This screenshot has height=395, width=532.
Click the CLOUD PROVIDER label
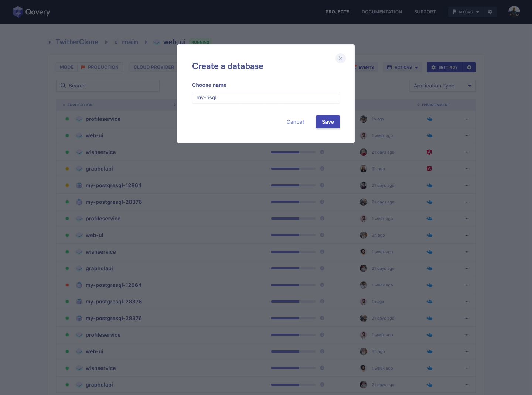154,67
